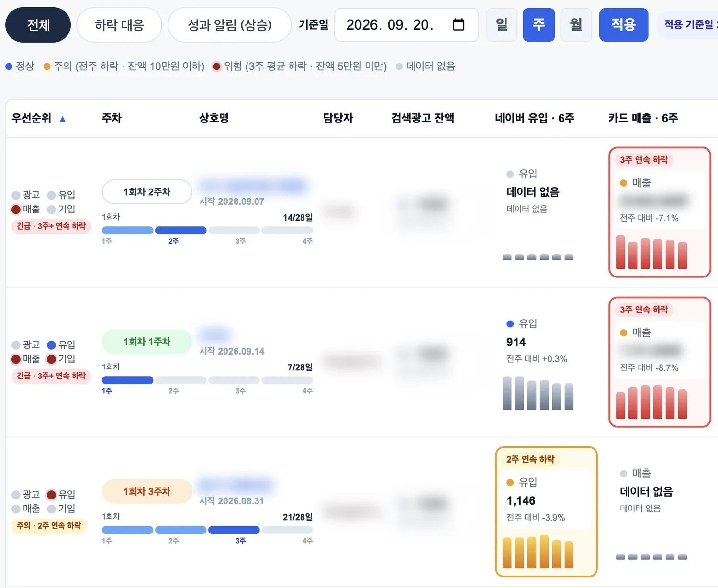Choose the 월 period toggle
718x588 pixels.
576,25
